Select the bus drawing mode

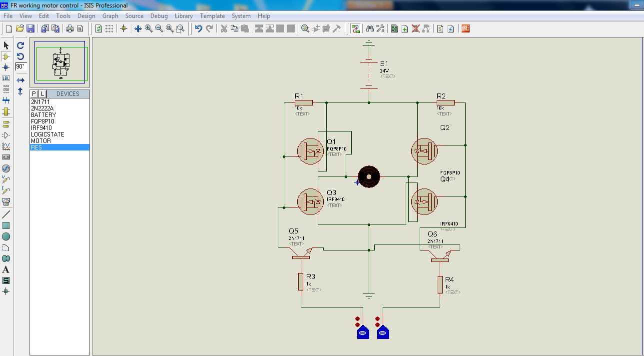coord(6,100)
